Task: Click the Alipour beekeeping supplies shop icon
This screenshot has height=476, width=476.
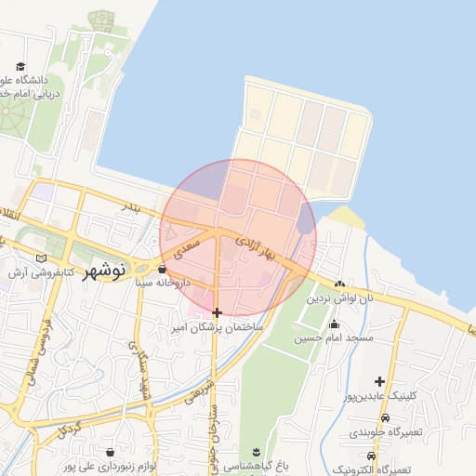Action: coord(110,453)
